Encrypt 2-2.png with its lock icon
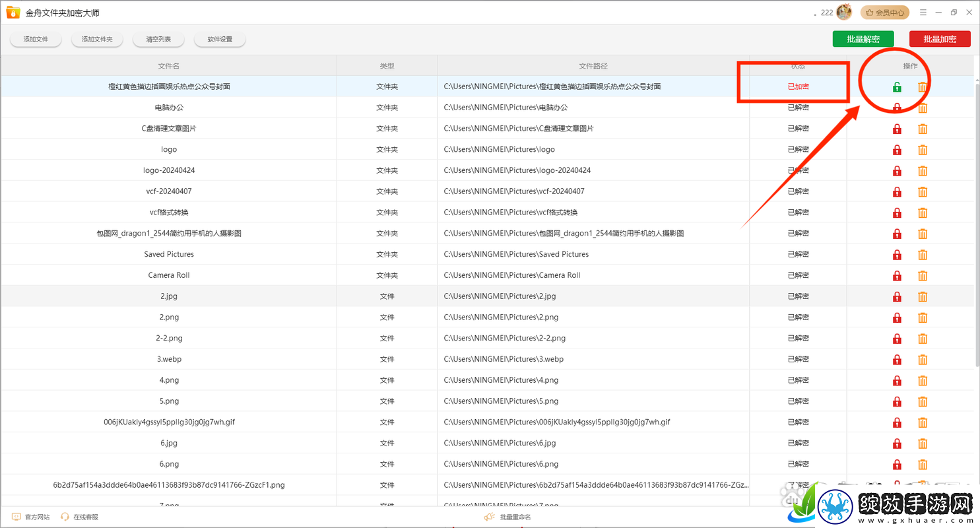Image resolution: width=980 pixels, height=528 pixels. (897, 339)
